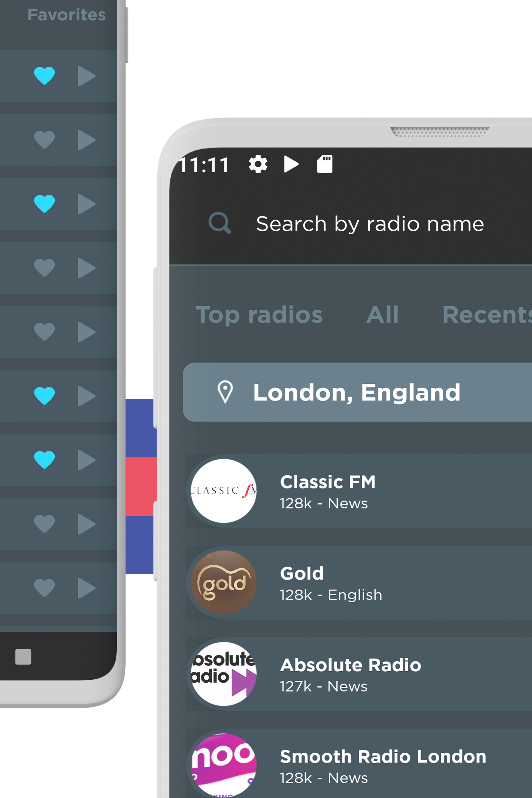Open the Recents tab
The image size is (532, 798).
pos(487,315)
